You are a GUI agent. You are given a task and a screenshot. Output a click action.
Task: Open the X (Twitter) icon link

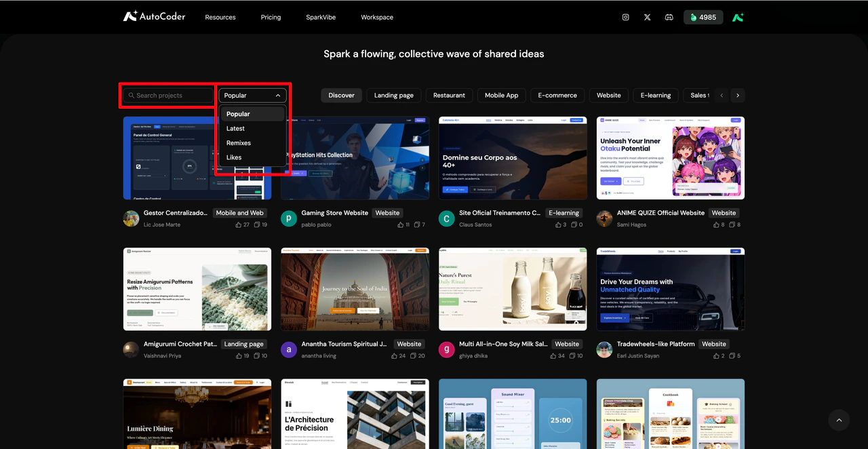647,18
